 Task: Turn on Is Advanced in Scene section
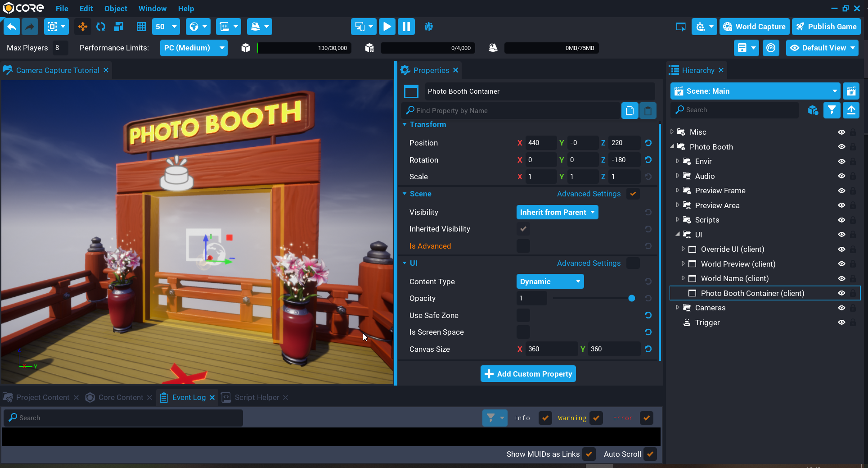click(523, 246)
